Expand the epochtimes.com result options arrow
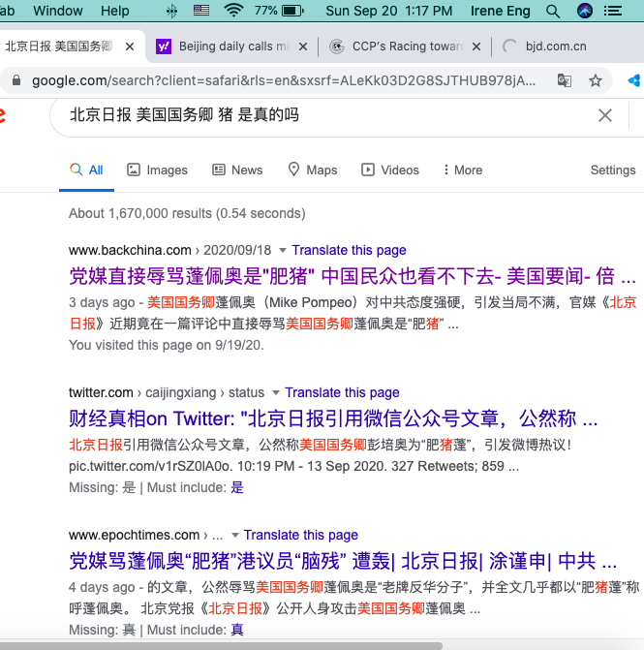 [x=233, y=535]
